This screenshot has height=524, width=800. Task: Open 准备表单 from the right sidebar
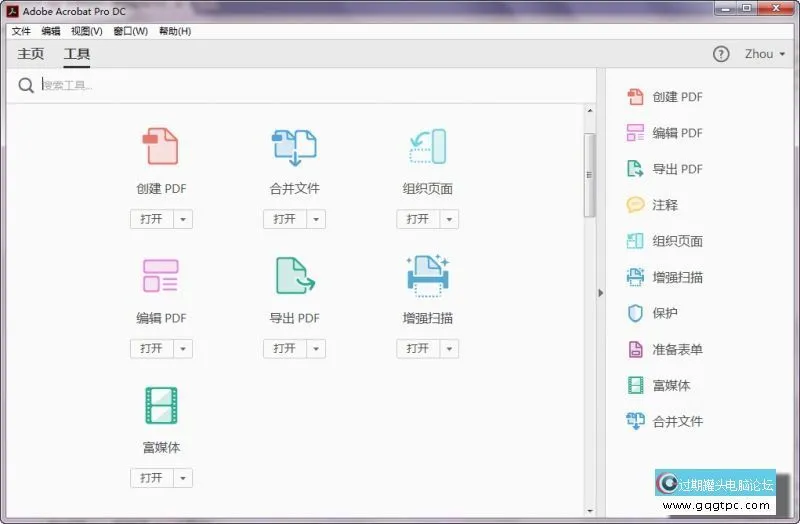676,349
